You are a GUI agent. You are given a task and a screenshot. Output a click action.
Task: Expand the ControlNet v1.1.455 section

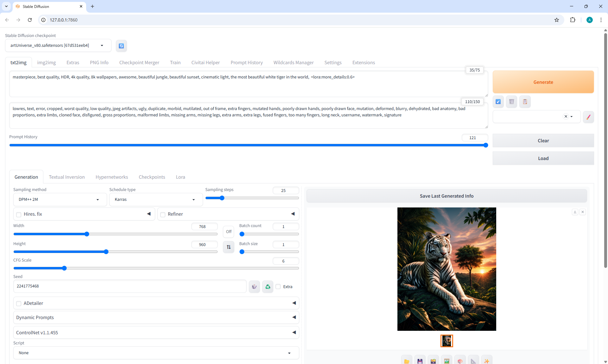tap(156, 332)
